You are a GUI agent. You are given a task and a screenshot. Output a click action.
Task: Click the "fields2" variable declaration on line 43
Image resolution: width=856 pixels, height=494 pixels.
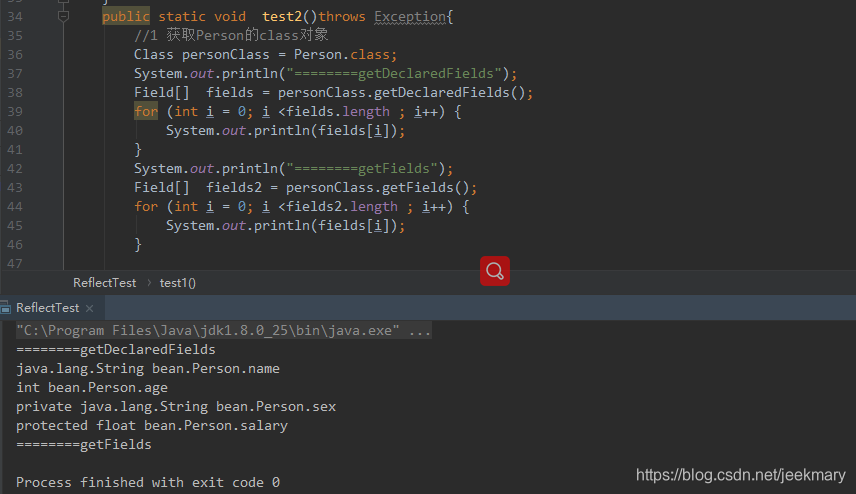pyautogui.click(x=234, y=188)
